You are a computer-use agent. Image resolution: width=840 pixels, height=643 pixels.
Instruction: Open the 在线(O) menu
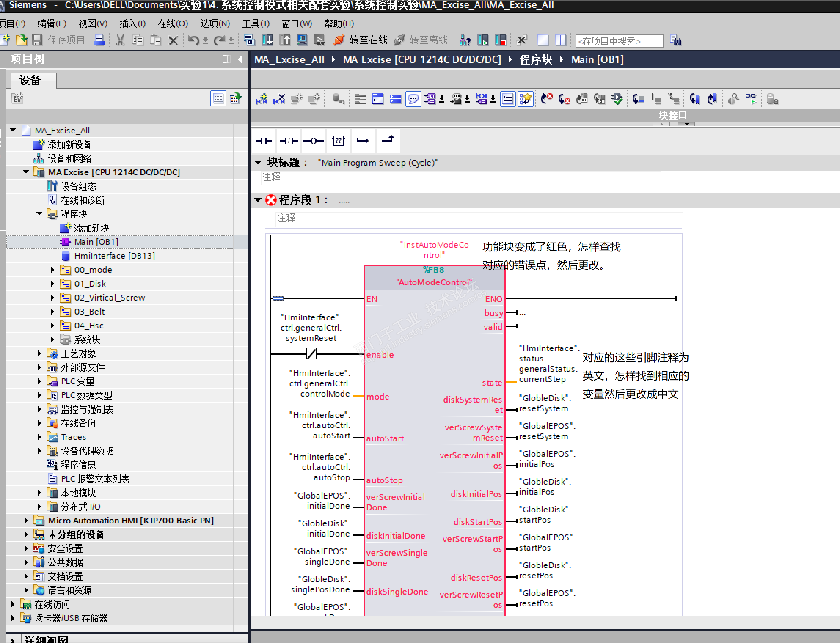pyautogui.click(x=173, y=24)
